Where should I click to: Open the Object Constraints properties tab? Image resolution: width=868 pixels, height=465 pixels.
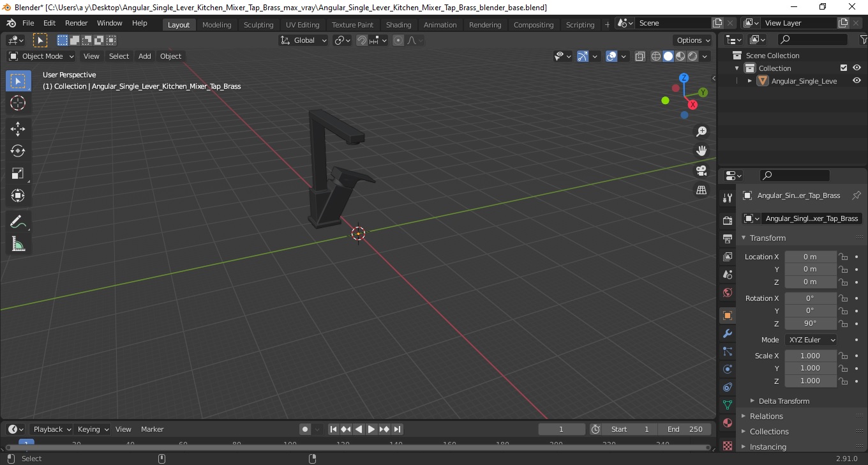pos(727,387)
